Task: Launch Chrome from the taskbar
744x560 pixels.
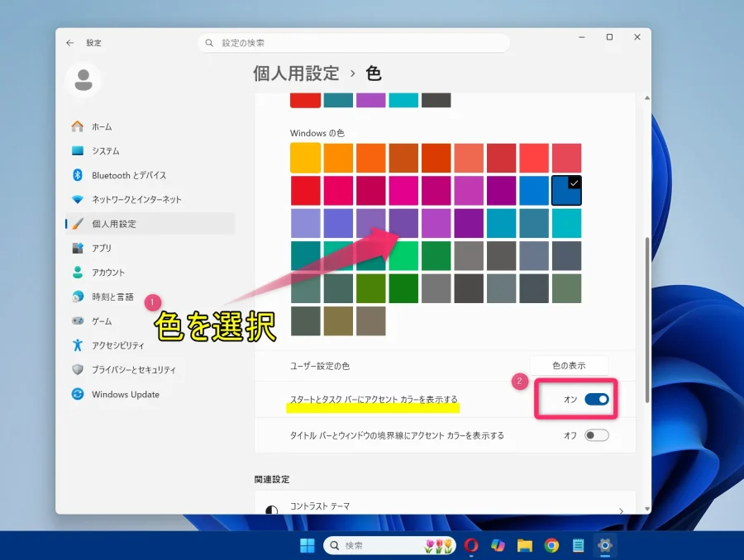Action: point(551,545)
